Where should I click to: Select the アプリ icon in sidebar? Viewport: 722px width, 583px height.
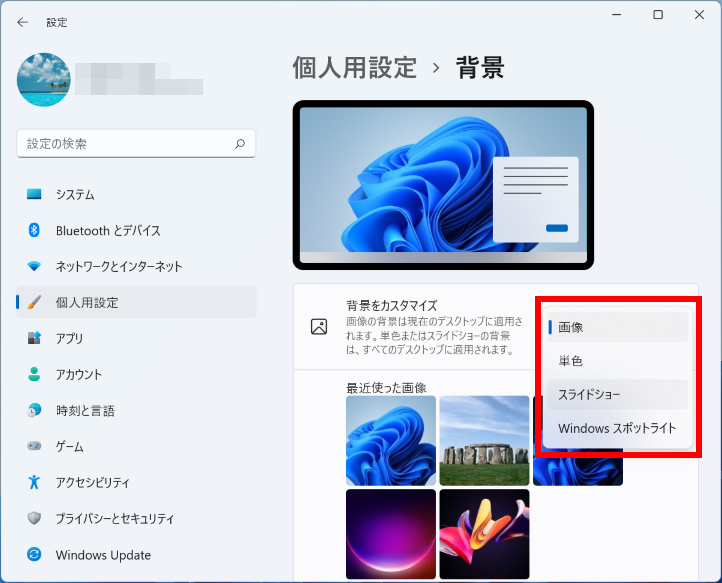[x=34, y=338]
